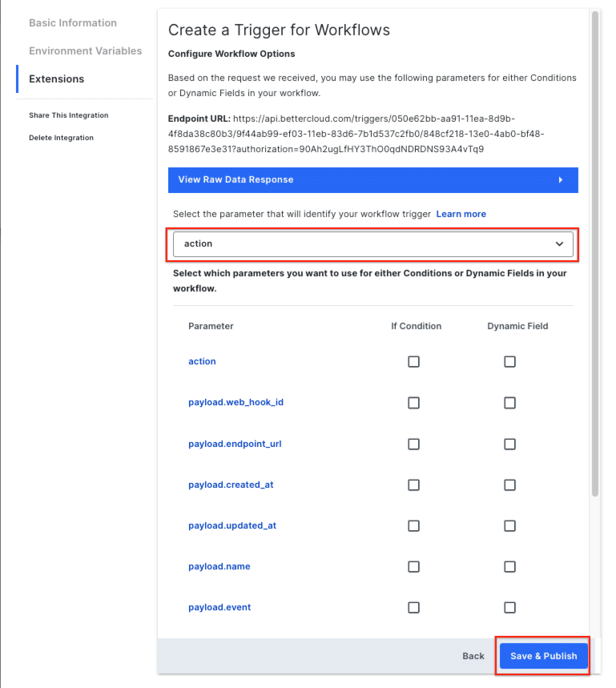Click Share This Integration link

click(x=68, y=115)
